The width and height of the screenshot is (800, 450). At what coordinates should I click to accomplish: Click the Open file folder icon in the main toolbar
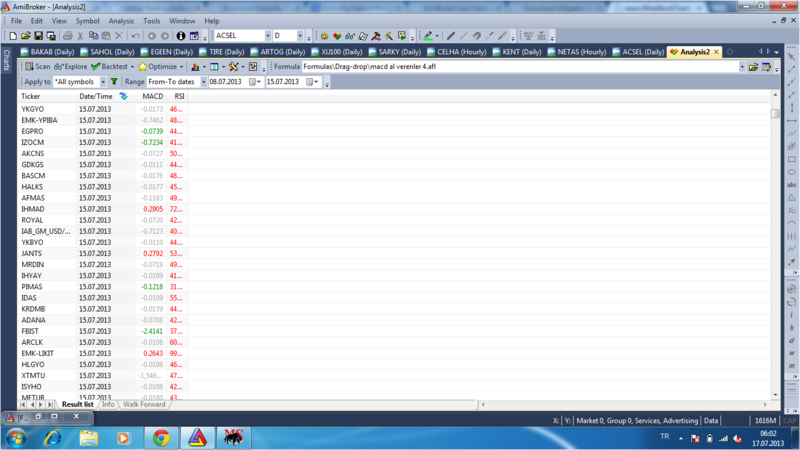pyautogui.click(x=26, y=36)
